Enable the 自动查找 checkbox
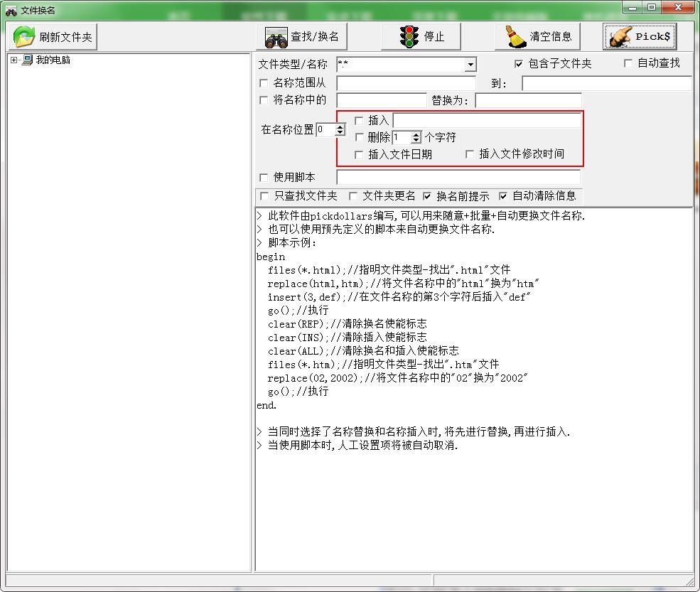The image size is (700, 592). click(x=628, y=63)
